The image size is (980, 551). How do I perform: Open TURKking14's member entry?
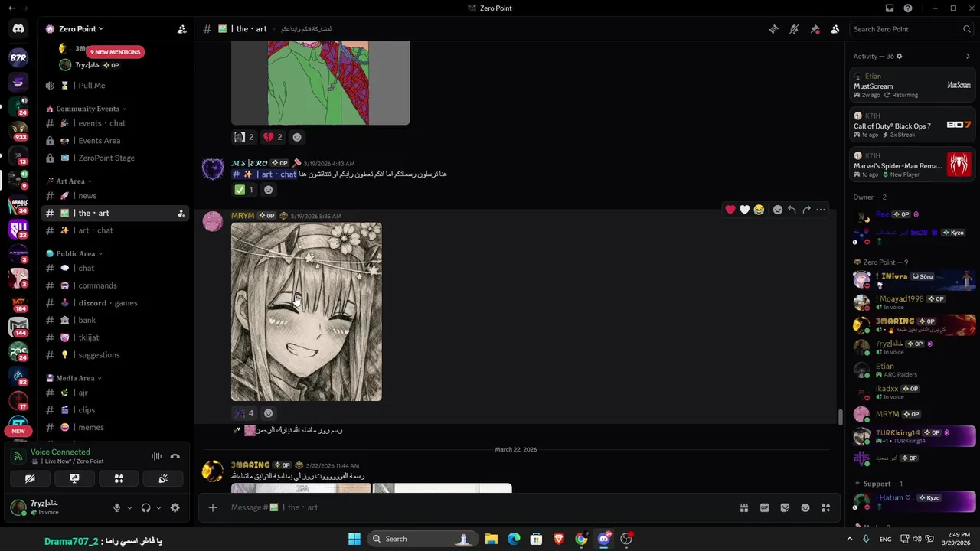coord(914,436)
